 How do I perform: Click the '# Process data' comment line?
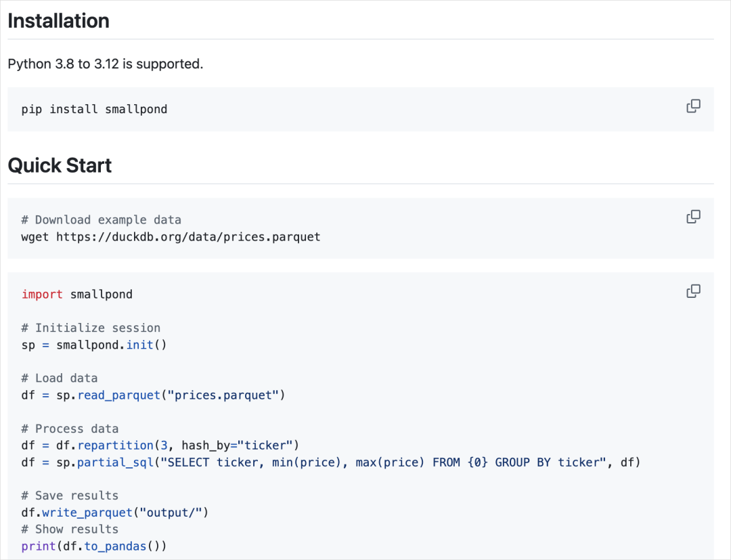70,429
